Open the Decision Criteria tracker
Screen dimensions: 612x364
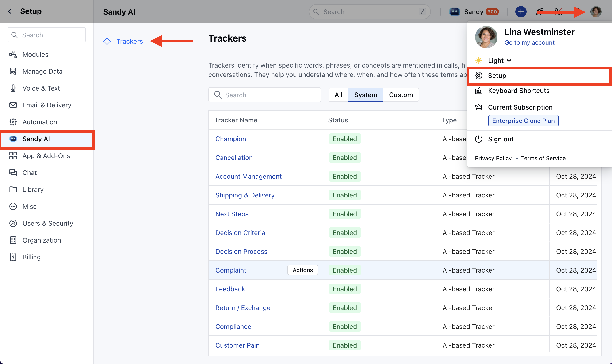[240, 233]
